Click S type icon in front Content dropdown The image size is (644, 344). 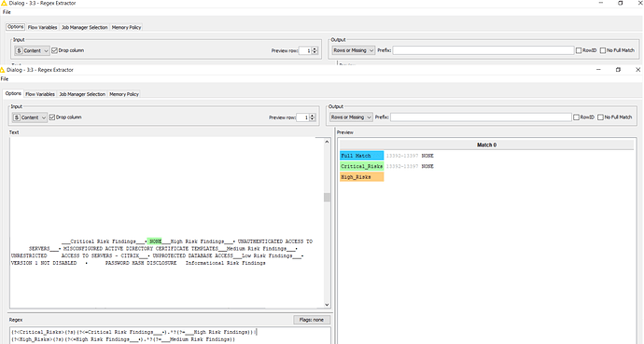coord(17,117)
